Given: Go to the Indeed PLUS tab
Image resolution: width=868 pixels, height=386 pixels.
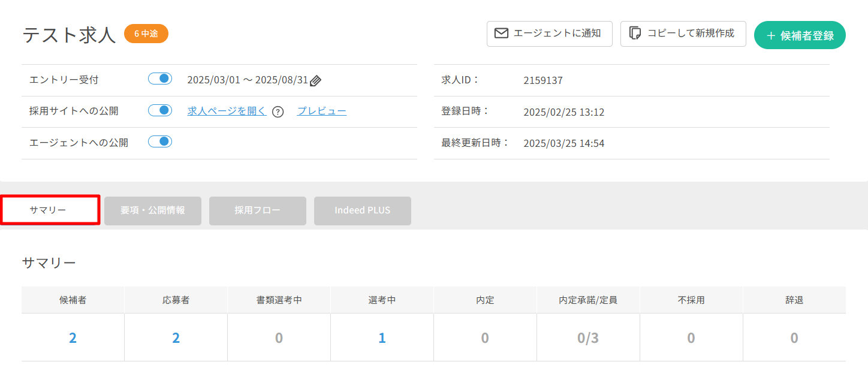Looking at the screenshot, I should click(363, 211).
